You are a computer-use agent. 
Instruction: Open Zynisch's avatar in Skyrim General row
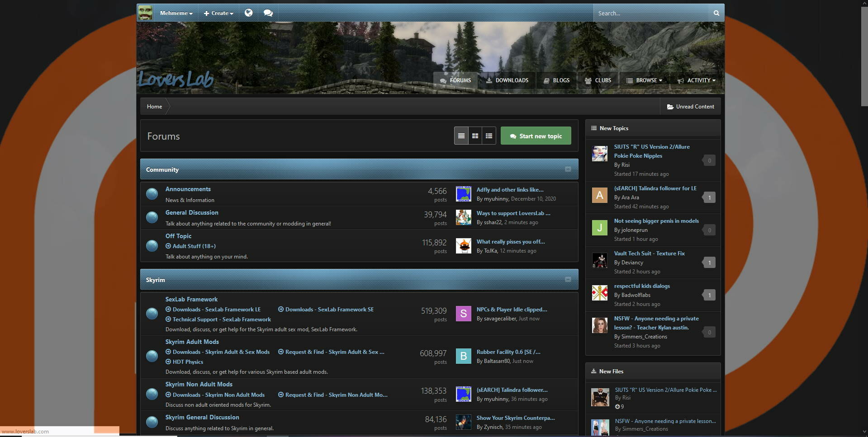463,422
